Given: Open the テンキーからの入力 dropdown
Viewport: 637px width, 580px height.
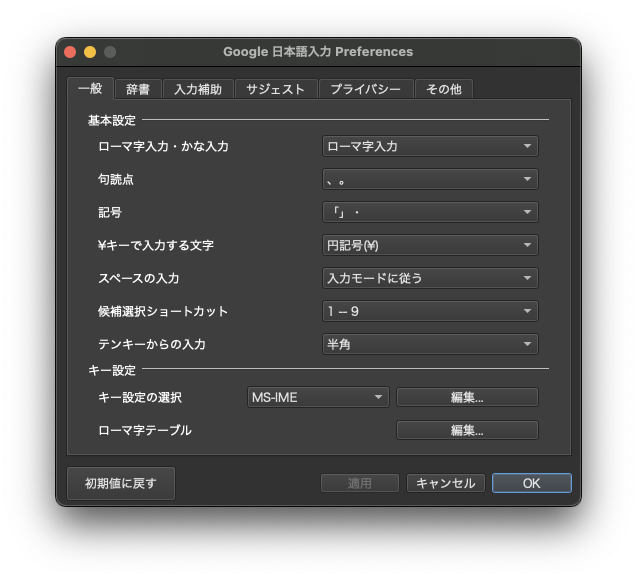Looking at the screenshot, I should [x=430, y=344].
